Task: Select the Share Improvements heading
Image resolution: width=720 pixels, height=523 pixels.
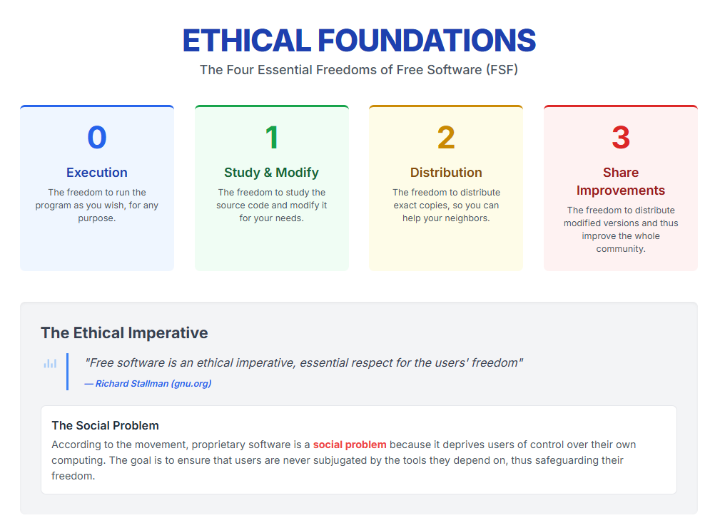Action: click(x=621, y=181)
